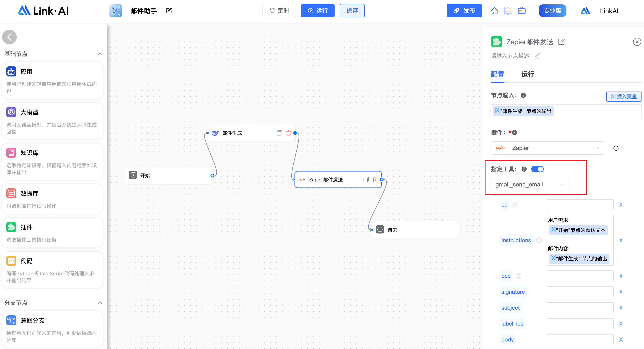644x349 pixels.
Task: Copy the 邮件生成 node
Action: 279,133
